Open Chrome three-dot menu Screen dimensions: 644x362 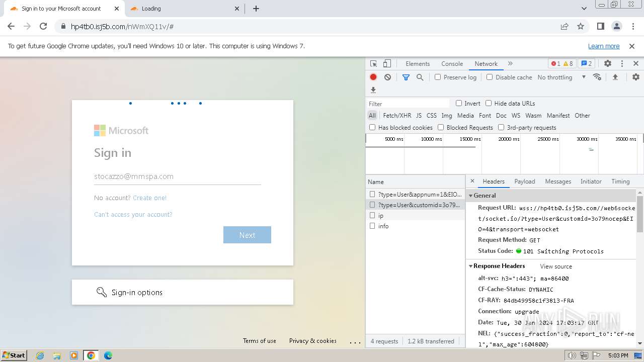click(632, 26)
